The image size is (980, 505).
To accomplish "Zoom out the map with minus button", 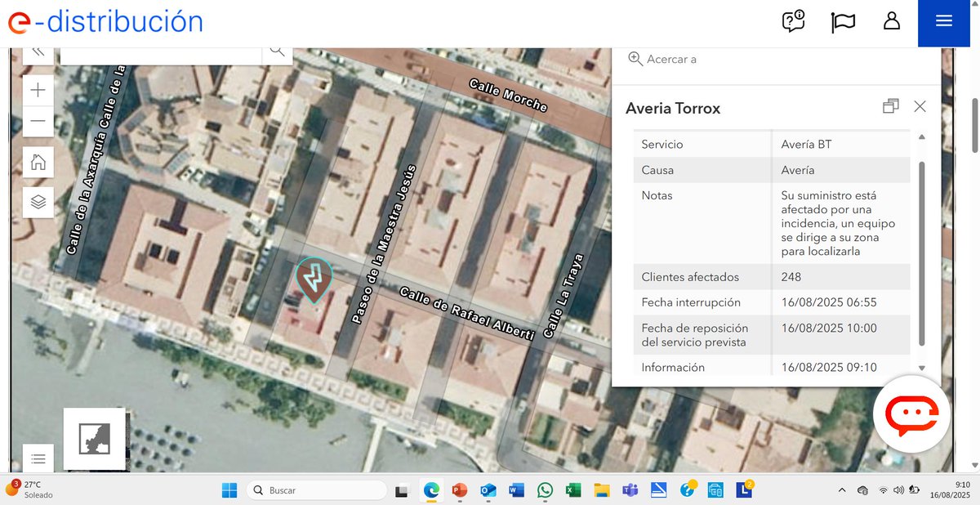I will point(38,122).
